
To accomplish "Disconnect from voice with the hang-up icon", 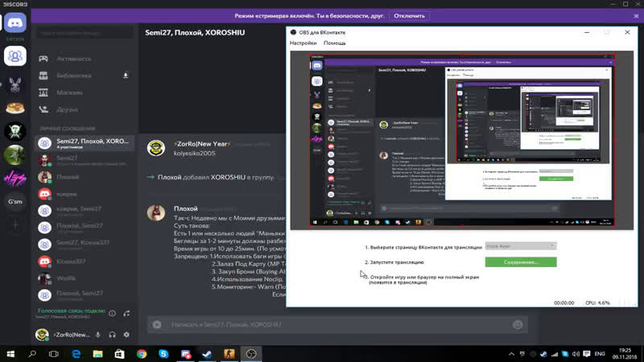I will 126,314.
